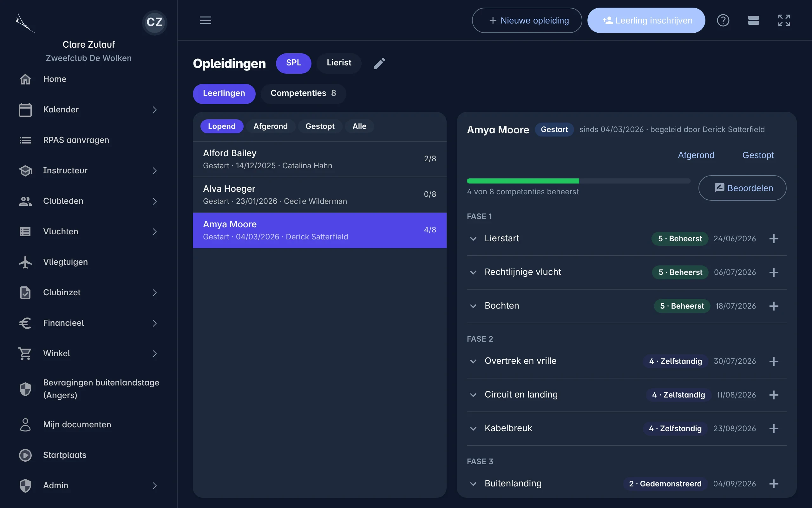
Task: Click the Financieel euro icon
Action: 25,323
